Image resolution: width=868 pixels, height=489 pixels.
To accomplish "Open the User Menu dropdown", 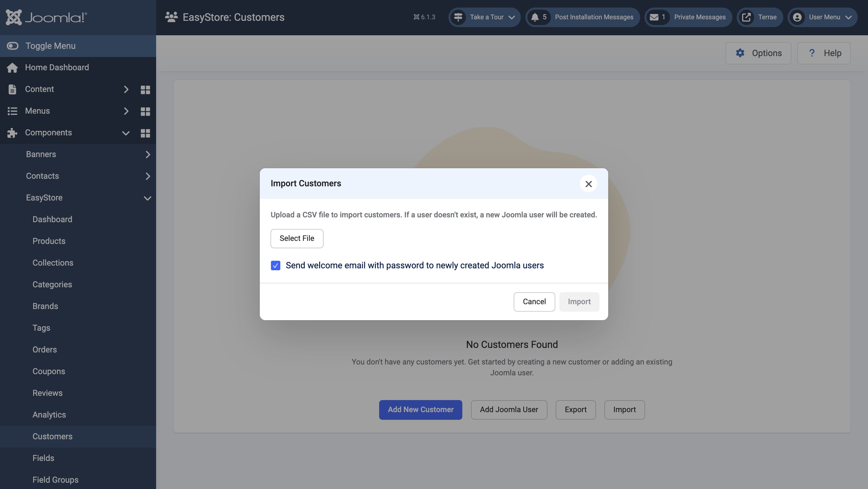I will pyautogui.click(x=822, y=17).
